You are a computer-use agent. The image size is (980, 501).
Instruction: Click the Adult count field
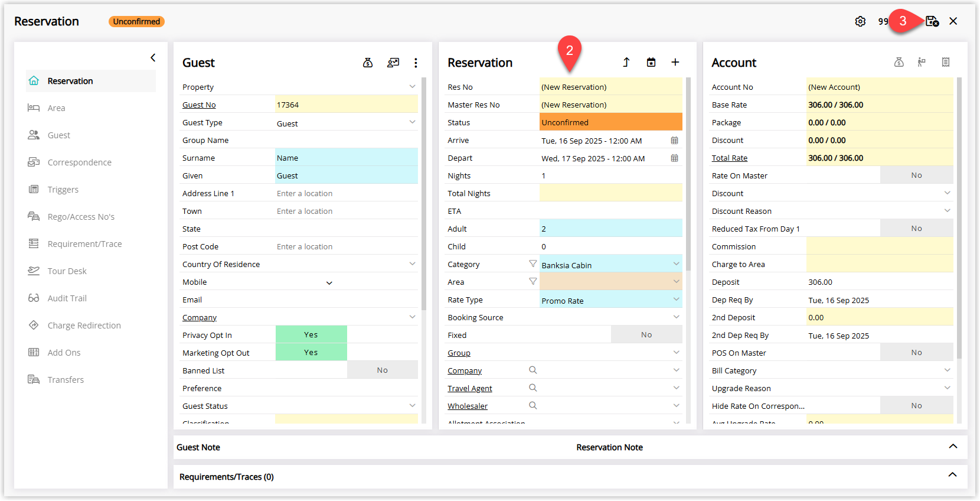tap(611, 229)
